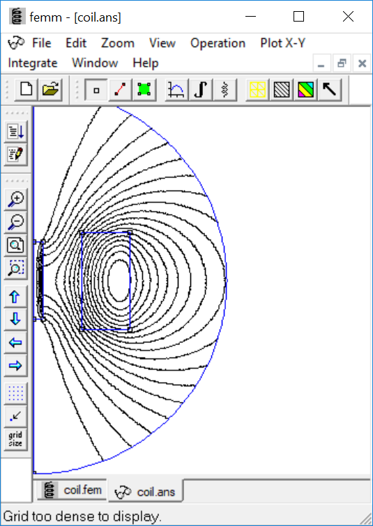Select point values mode
373x526 pixels.
96,90
